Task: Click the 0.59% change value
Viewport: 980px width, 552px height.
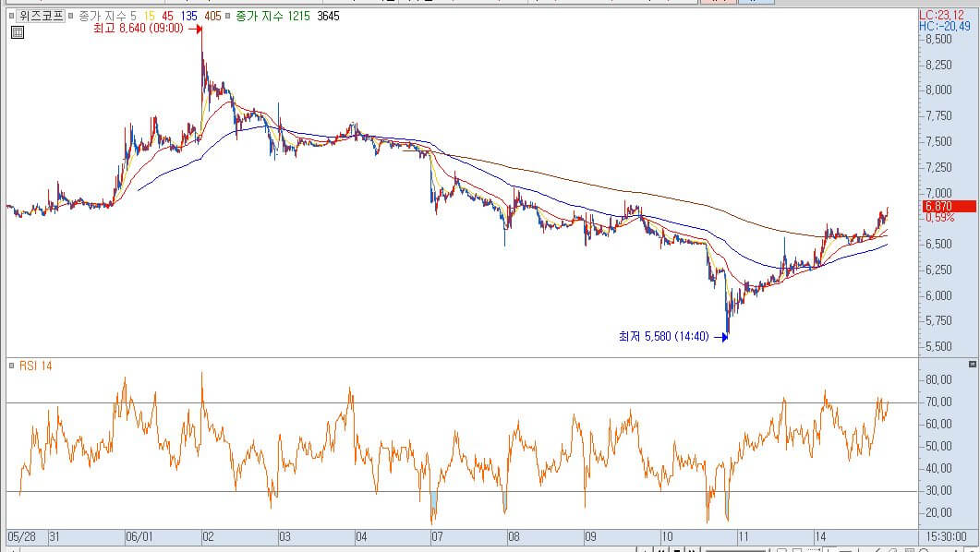Action: pos(940,217)
